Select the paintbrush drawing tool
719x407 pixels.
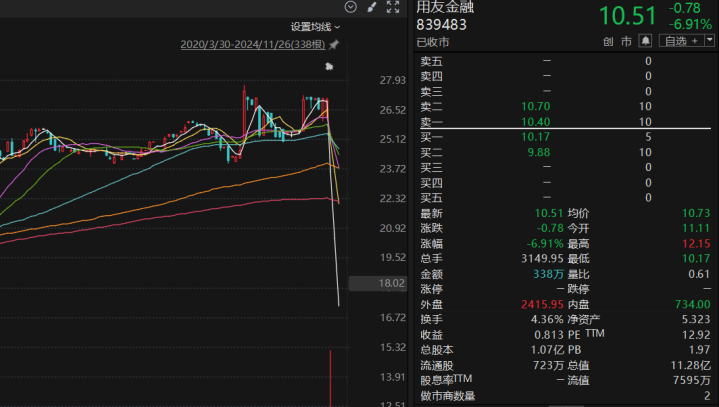click(x=371, y=7)
